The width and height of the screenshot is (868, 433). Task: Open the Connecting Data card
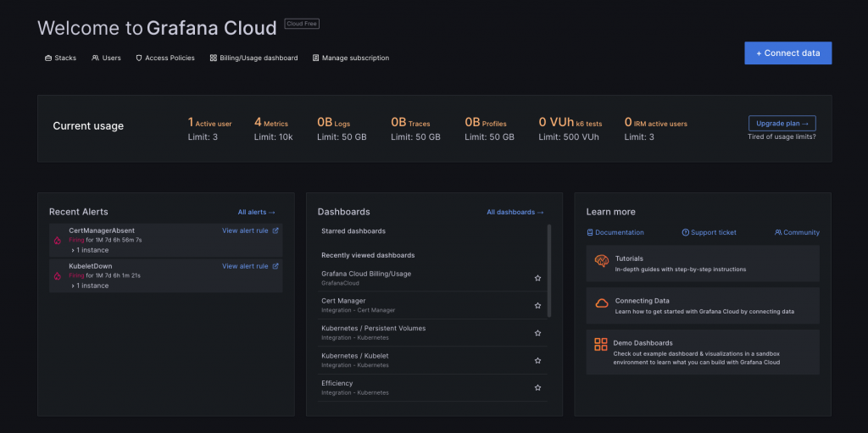point(703,306)
